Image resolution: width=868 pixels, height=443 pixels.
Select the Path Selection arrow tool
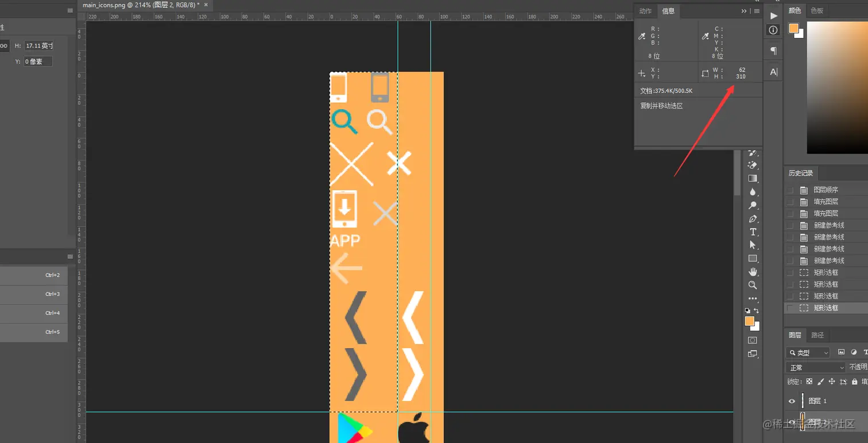[753, 245]
